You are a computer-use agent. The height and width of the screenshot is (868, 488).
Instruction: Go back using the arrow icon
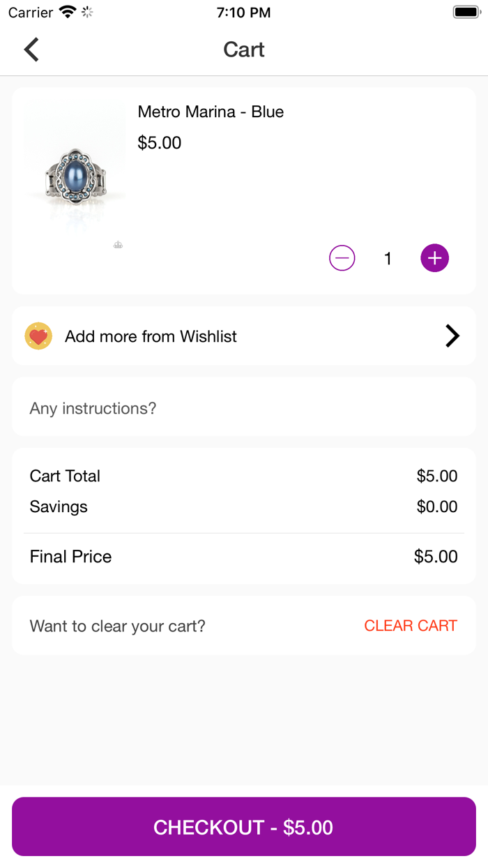click(x=31, y=50)
